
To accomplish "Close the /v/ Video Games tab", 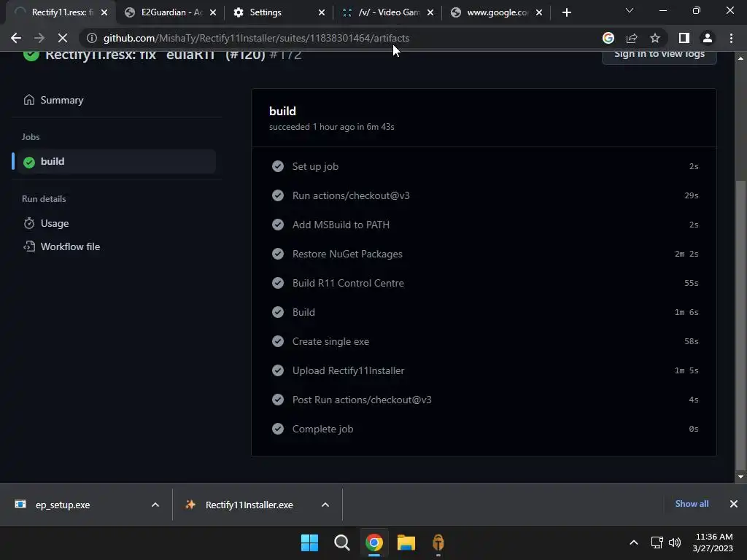I will [430, 12].
